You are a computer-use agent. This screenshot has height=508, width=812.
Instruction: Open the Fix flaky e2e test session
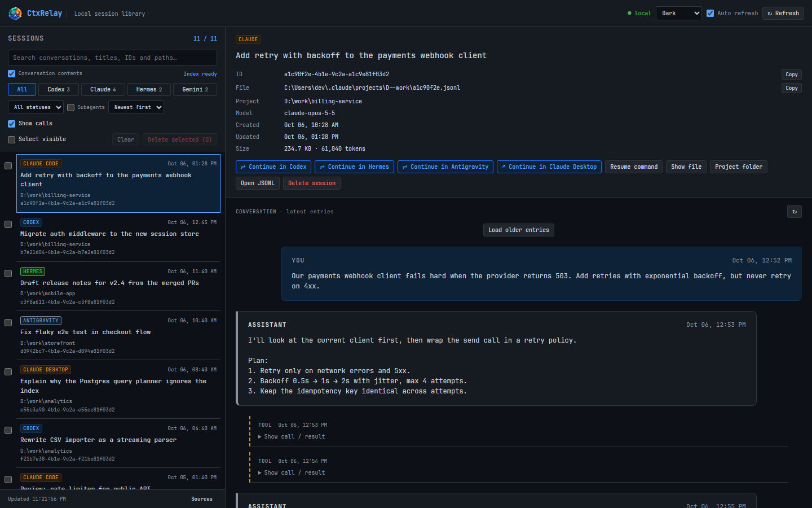[118, 335]
